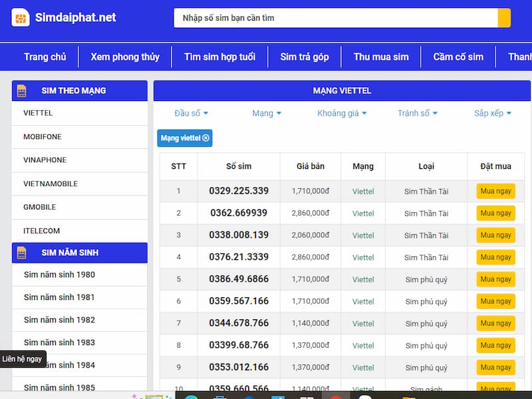Open sim number 0338.008.139

point(239,235)
